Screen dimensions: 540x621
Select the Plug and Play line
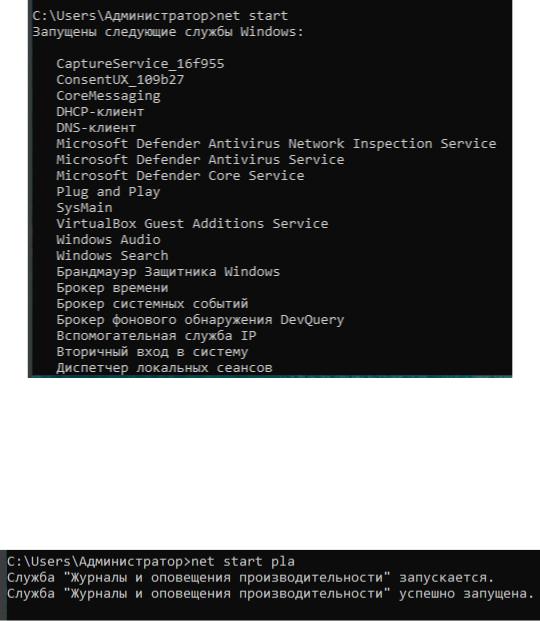[x=108, y=192]
